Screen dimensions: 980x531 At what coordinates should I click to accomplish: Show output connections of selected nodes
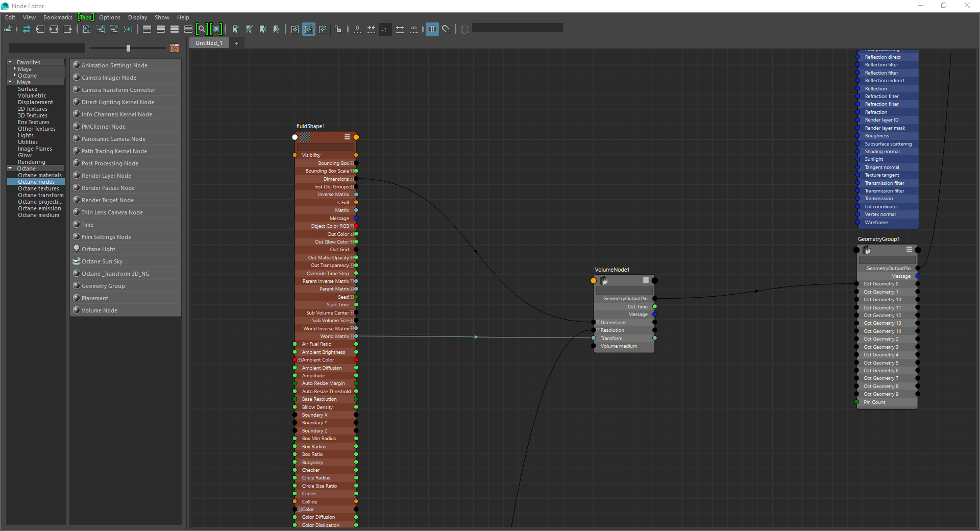point(68,29)
